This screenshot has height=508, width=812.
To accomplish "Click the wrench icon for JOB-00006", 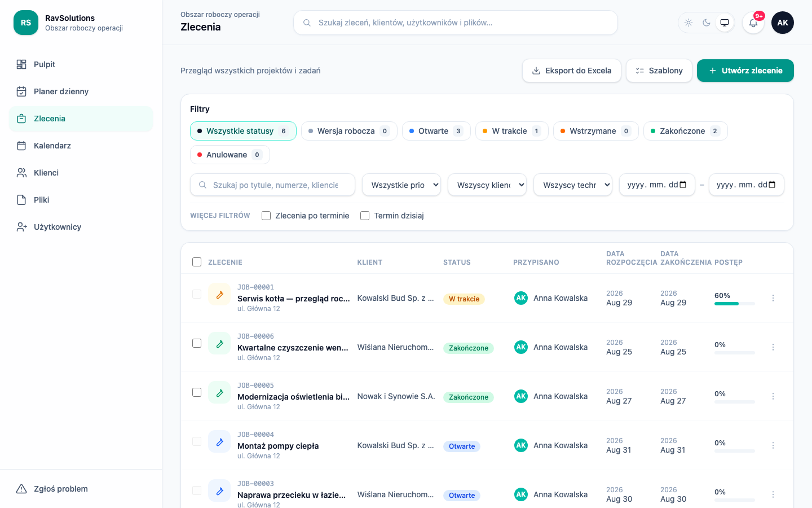I will 219,343.
